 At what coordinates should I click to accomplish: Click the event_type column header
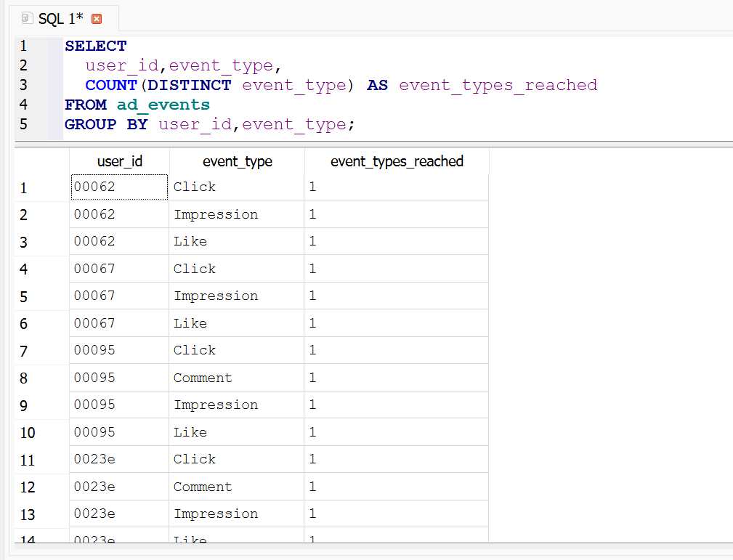point(237,161)
